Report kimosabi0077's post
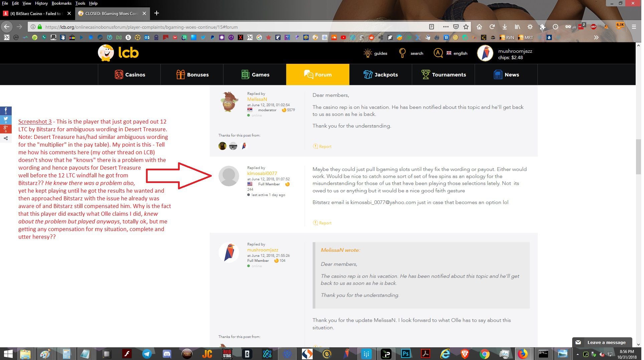644x360 pixels. (322, 223)
